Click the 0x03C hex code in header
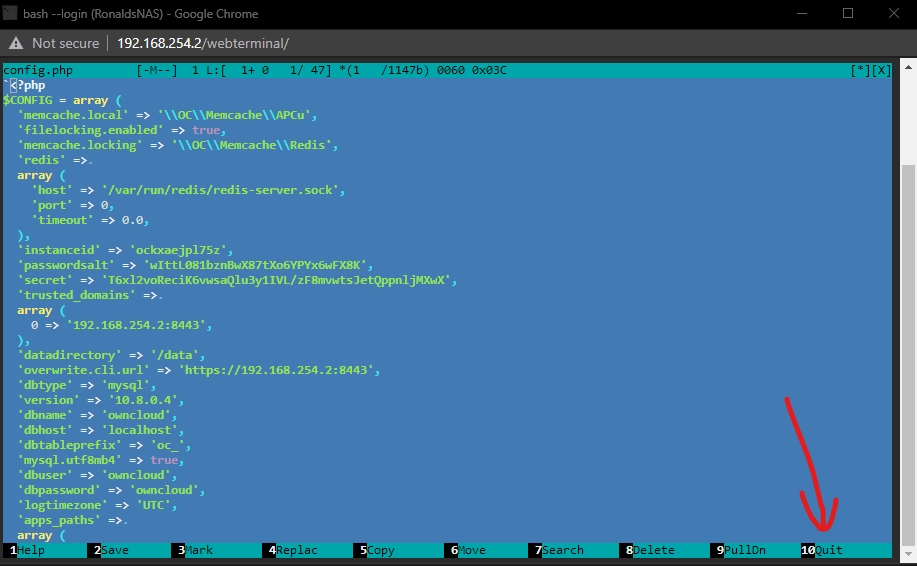The width and height of the screenshot is (917, 566). [489, 71]
